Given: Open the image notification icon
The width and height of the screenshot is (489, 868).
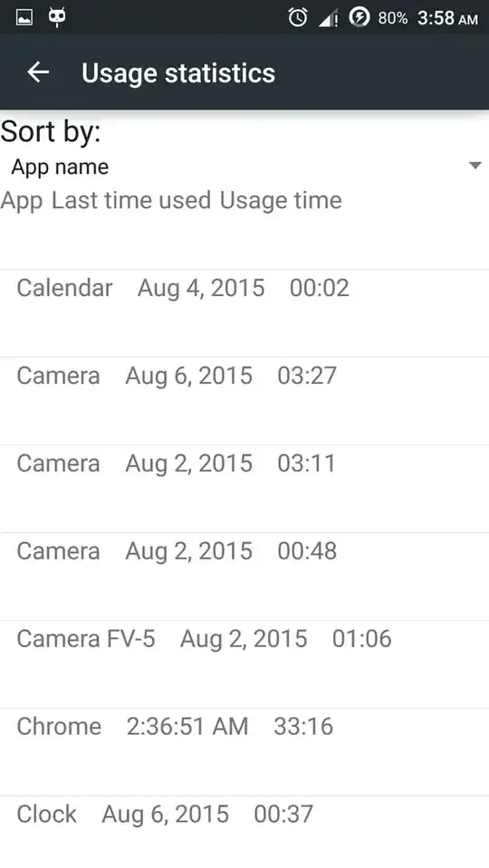Looking at the screenshot, I should 24,18.
